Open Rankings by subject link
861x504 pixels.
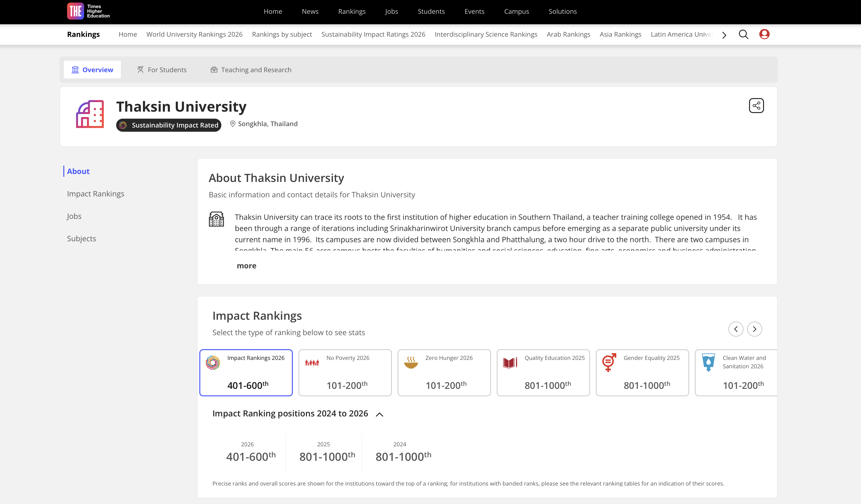pos(282,35)
